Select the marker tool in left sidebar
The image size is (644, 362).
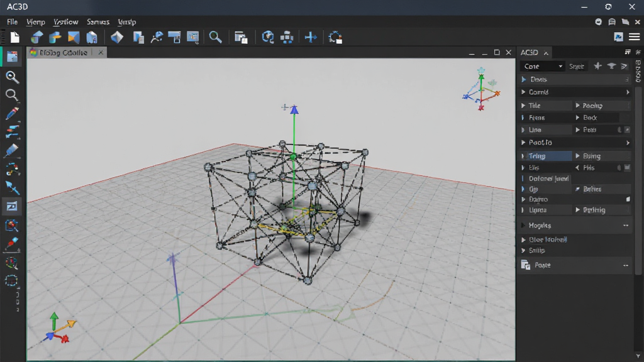(12, 150)
